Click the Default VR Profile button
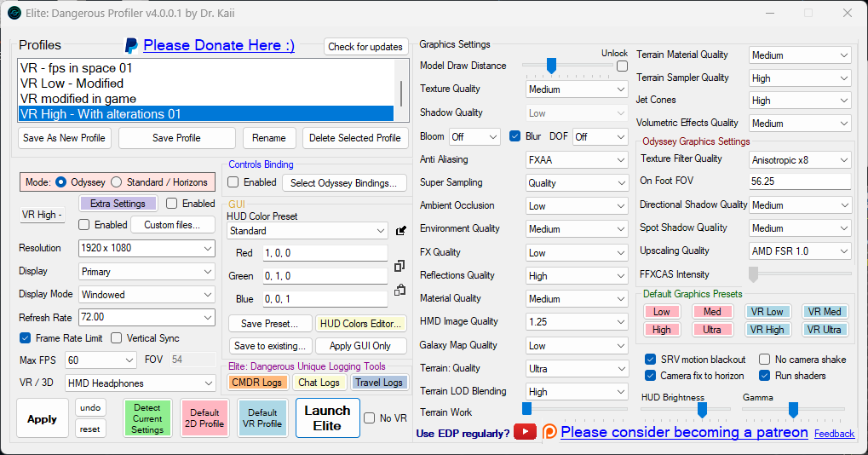Viewport: 868px width, 455px height. 262,418
